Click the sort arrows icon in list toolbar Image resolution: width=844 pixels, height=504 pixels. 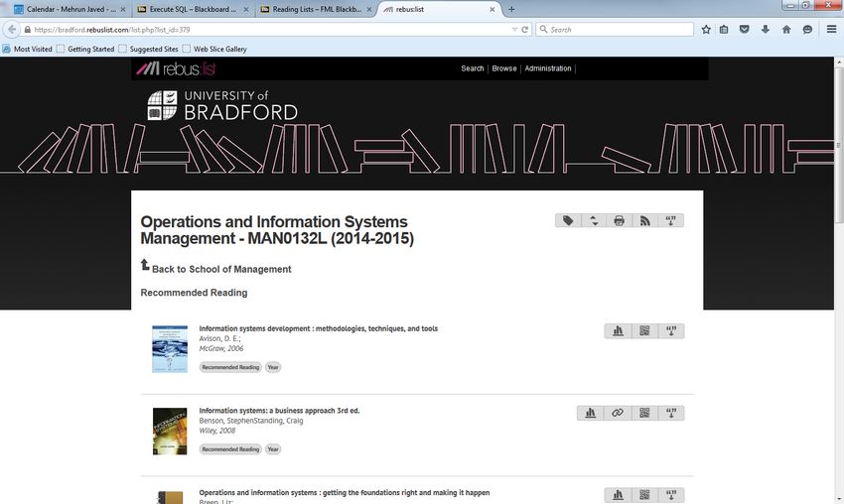pyautogui.click(x=594, y=220)
